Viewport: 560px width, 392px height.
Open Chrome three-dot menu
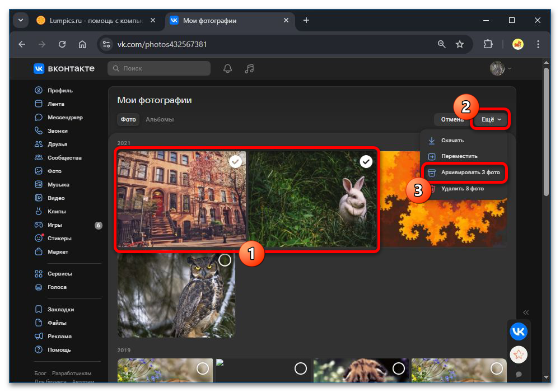538,44
